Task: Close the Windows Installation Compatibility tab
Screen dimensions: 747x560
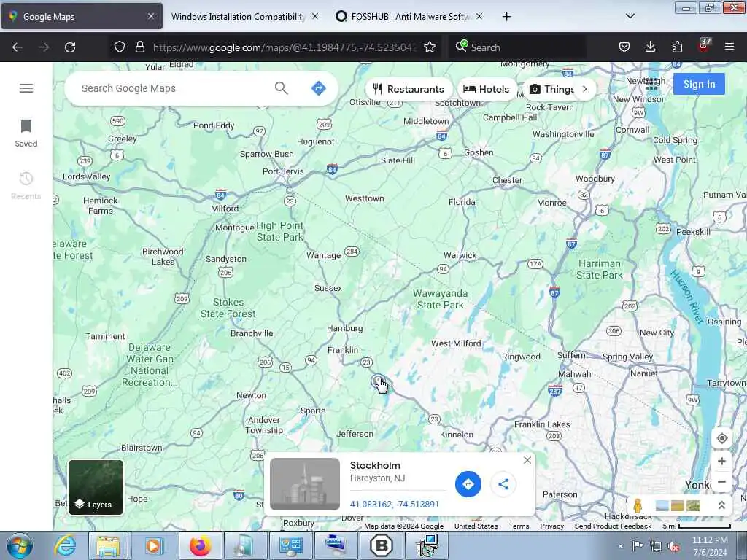Action: (x=315, y=16)
